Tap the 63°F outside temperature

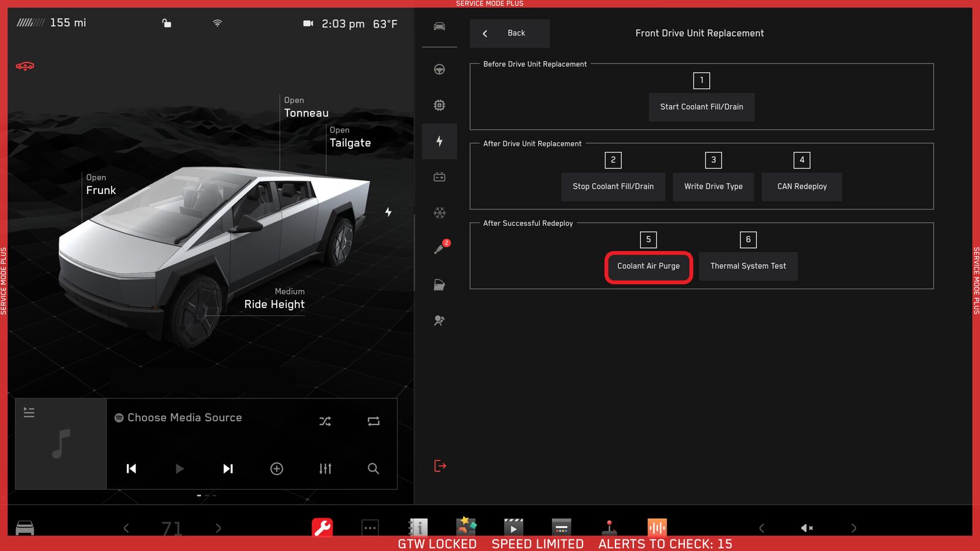coord(385,24)
